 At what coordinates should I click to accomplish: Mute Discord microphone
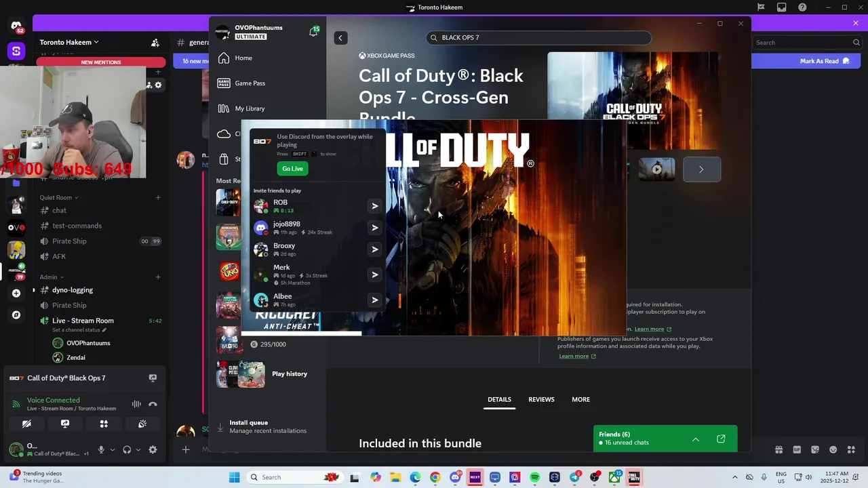[101, 450]
